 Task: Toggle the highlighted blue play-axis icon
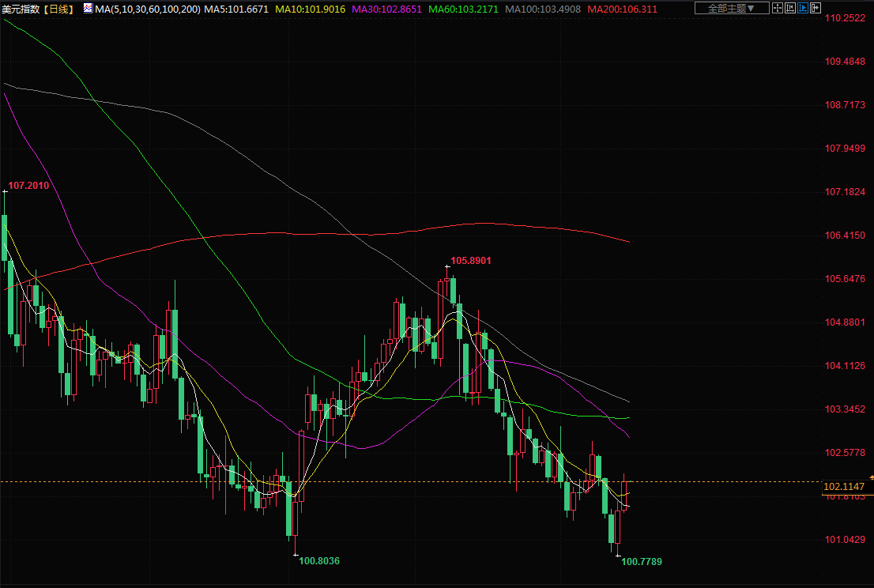[804, 9]
